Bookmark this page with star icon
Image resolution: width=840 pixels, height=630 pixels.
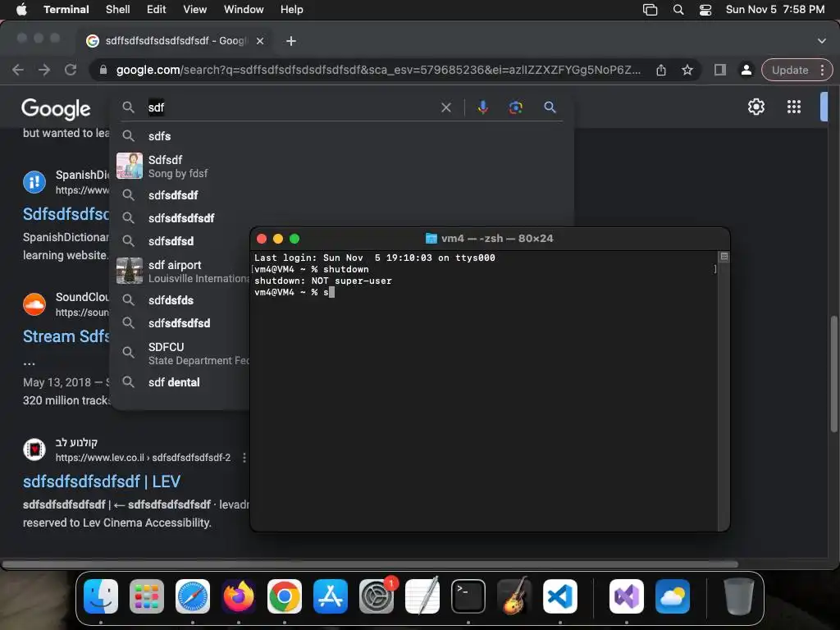pyautogui.click(x=687, y=71)
